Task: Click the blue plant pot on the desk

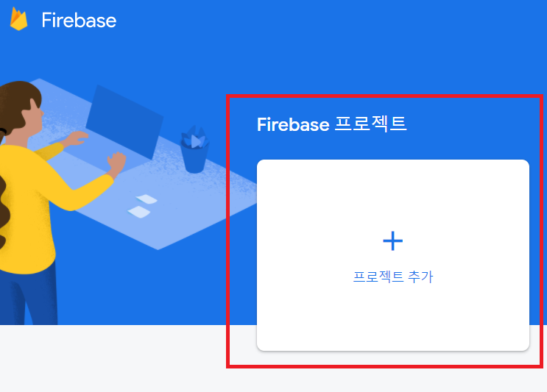Action: pyautogui.click(x=194, y=159)
